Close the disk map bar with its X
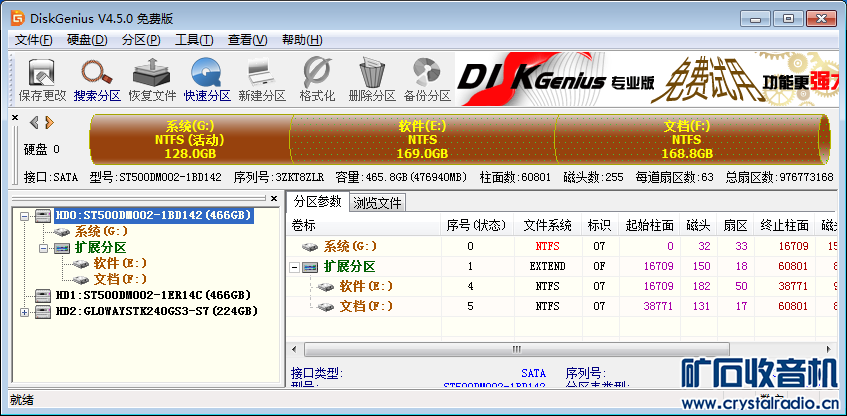The image size is (847, 416). (15, 117)
